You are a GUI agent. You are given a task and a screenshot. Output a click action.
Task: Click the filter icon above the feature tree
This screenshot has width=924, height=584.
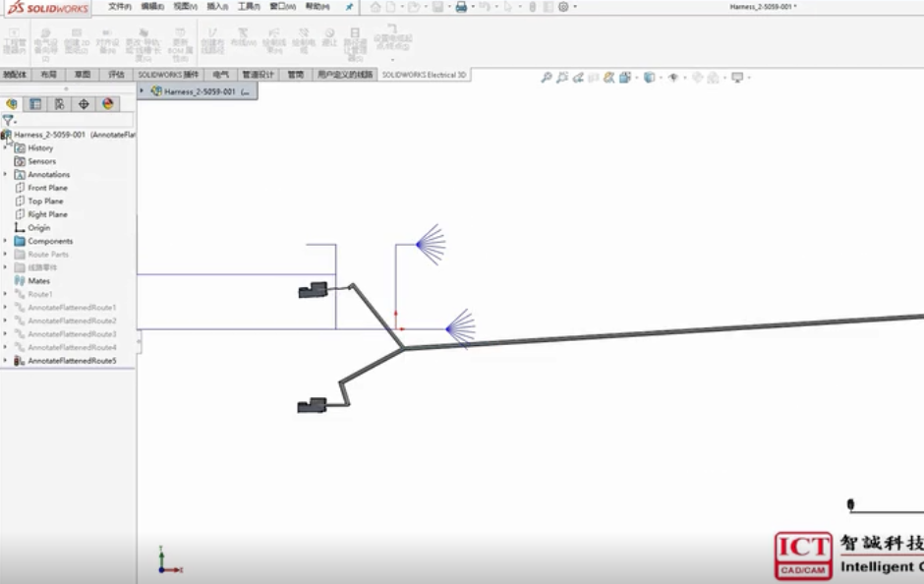(x=8, y=120)
